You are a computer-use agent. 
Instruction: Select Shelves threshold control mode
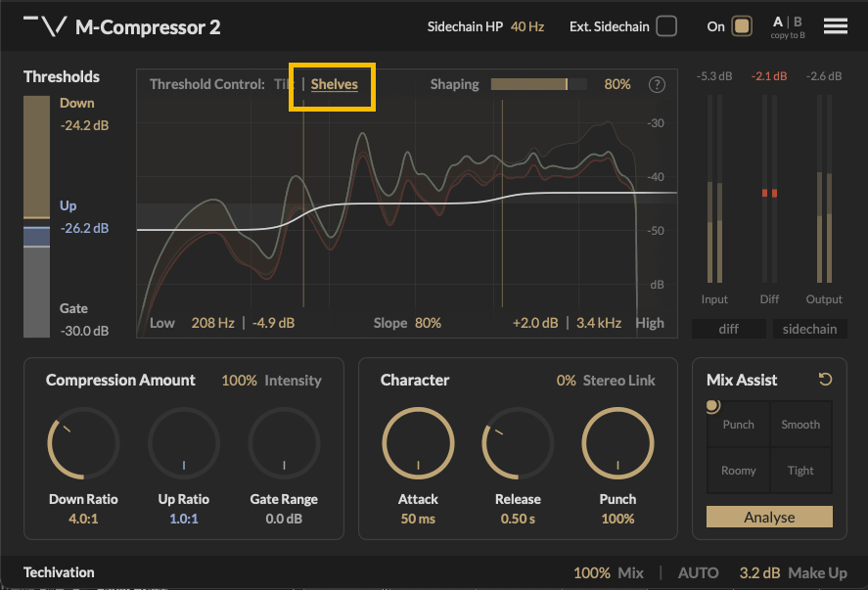335,84
